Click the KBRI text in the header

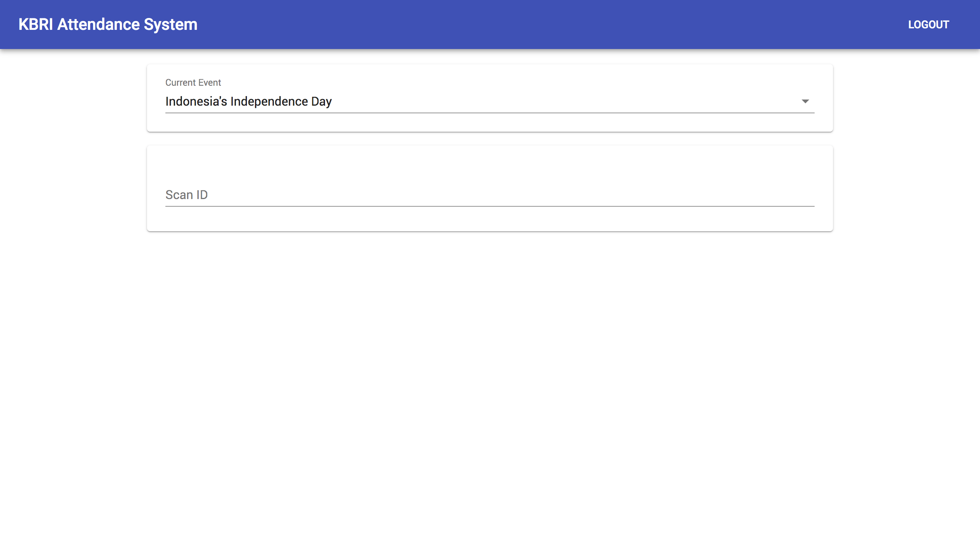click(36, 24)
